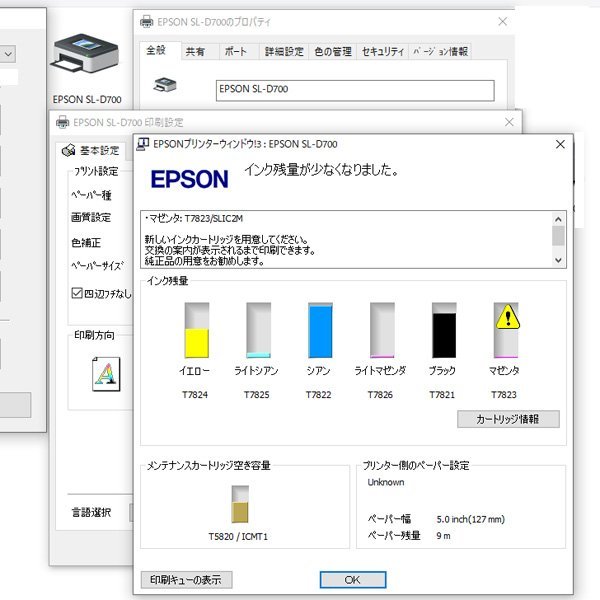Image resolution: width=600 pixels, height=600 pixels.
Task: Click the T7826 cartridge code
Action: [380, 395]
